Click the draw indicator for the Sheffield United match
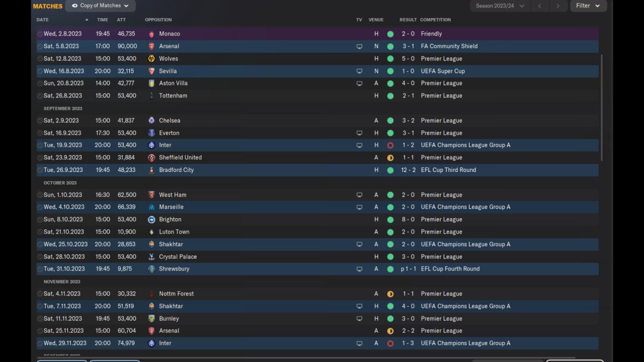Screen dimensions: 644x362 point(390,158)
